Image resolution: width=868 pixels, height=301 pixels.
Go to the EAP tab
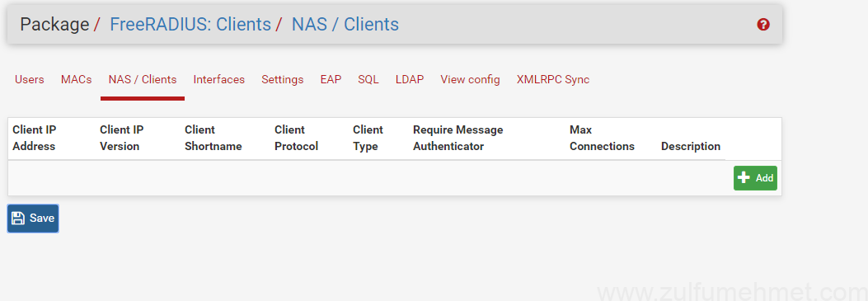(x=331, y=80)
